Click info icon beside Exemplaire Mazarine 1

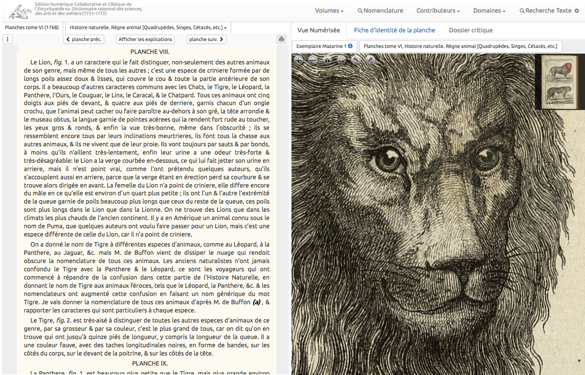350,46
